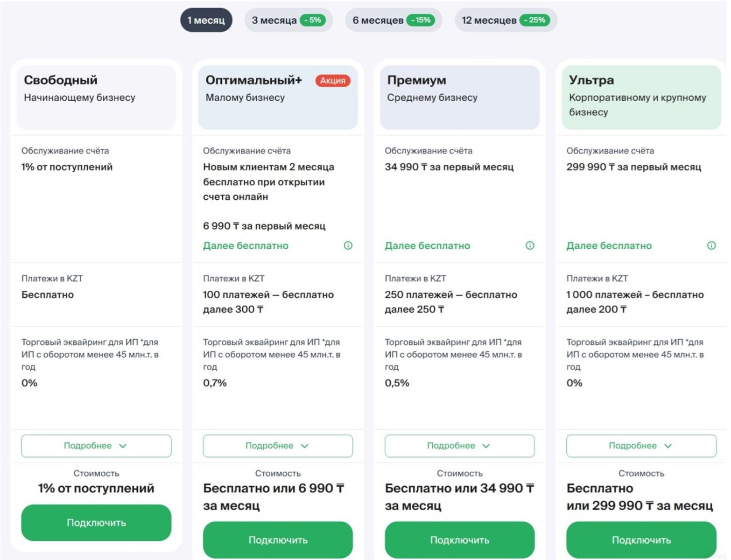Click the -25% discount badge
Image resolution: width=731 pixels, height=560 pixels.
point(534,20)
